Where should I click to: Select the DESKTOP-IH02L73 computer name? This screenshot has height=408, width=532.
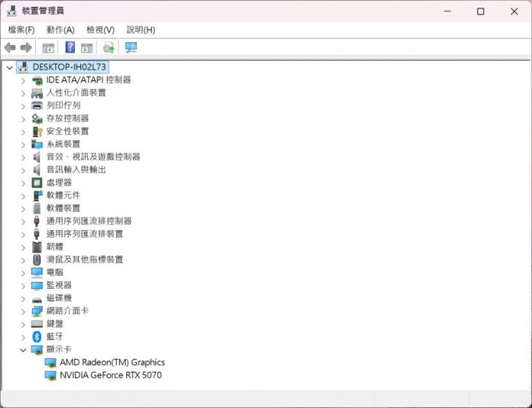tap(69, 66)
